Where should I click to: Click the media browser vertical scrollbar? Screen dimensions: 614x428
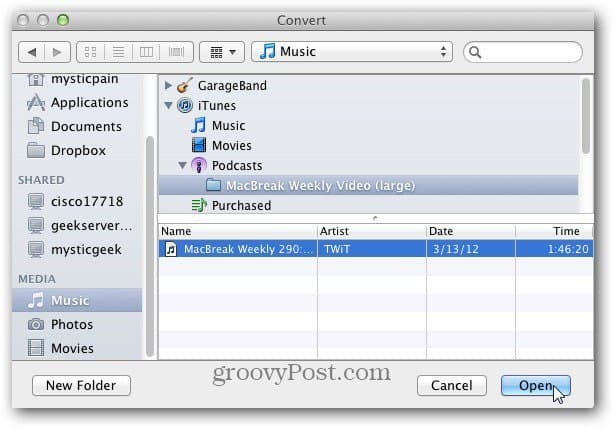[586, 116]
